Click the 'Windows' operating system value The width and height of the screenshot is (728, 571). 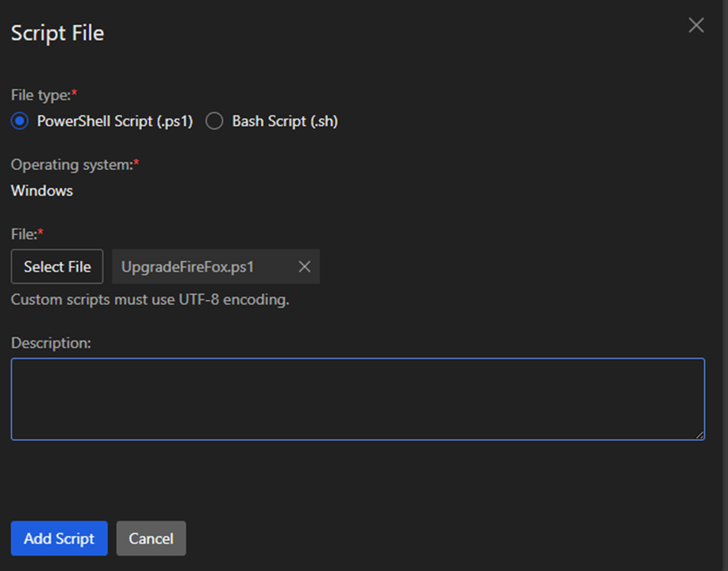click(42, 191)
